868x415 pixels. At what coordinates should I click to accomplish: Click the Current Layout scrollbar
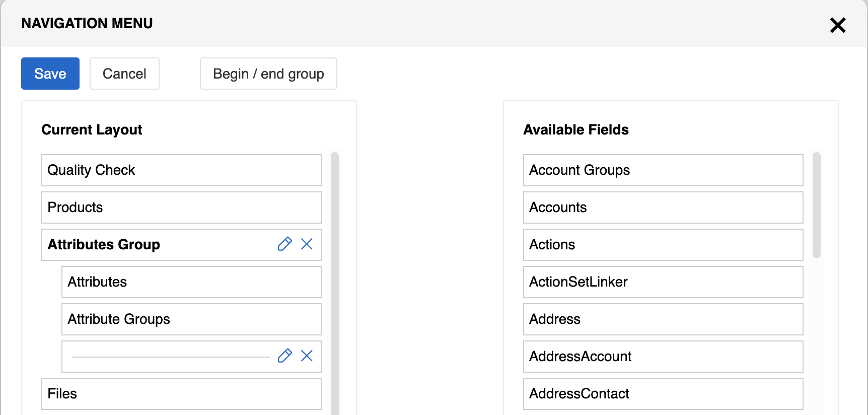pyautogui.click(x=335, y=282)
